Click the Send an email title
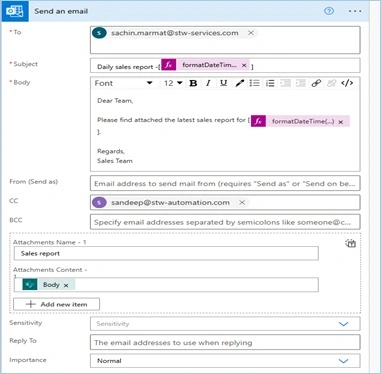Screen dimensions: 381x374 (x=61, y=11)
